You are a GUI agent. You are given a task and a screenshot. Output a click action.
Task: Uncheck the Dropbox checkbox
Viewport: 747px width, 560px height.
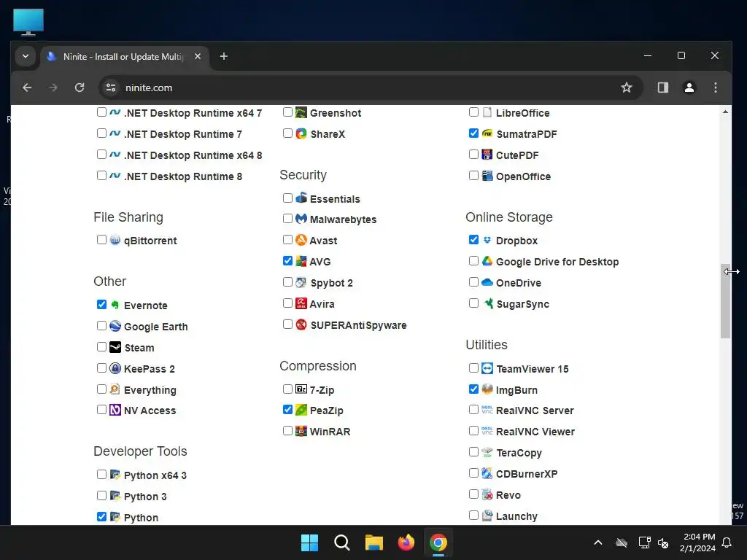click(473, 239)
